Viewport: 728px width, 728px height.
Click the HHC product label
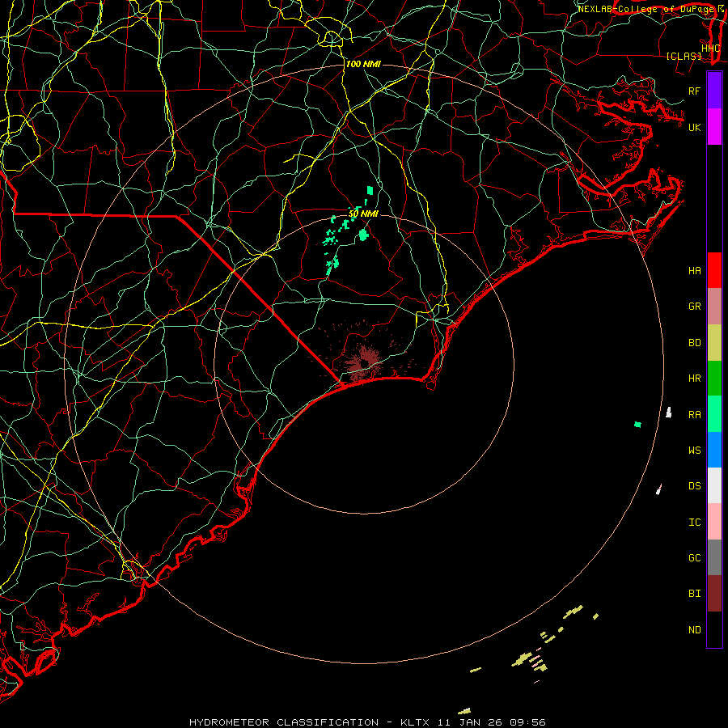pyautogui.click(x=710, y=49)
